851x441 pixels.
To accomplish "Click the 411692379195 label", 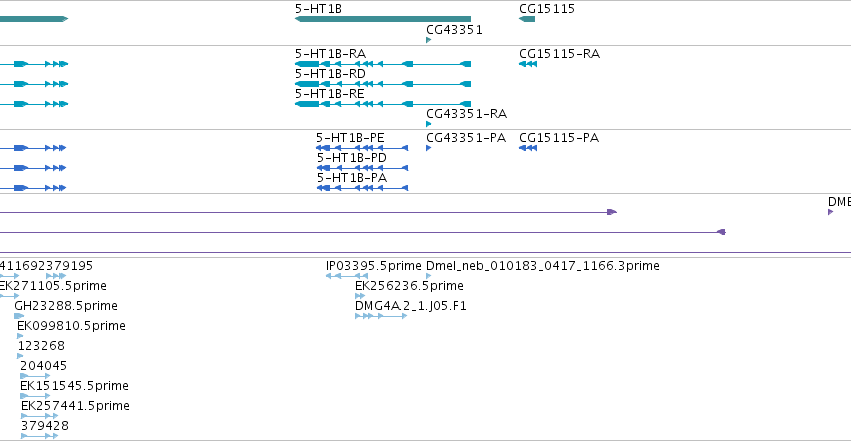I will pyautogui.click(x=47, y=266).
